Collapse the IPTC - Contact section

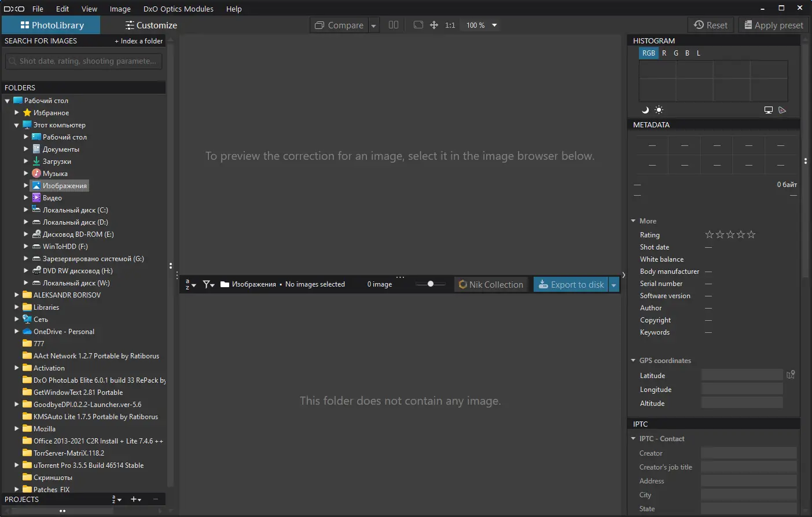[x=633, y=439]
